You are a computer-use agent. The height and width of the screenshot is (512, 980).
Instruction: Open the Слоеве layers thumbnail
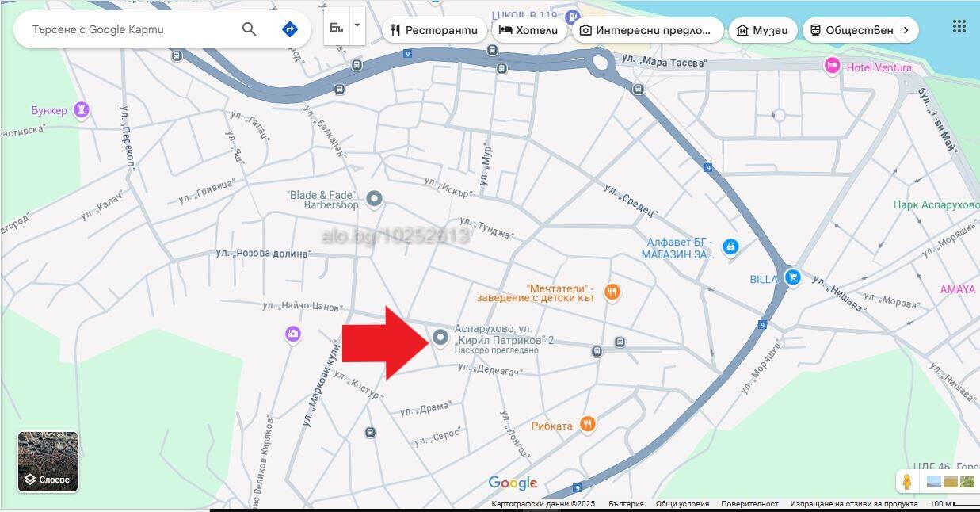(x=48, y=462)
